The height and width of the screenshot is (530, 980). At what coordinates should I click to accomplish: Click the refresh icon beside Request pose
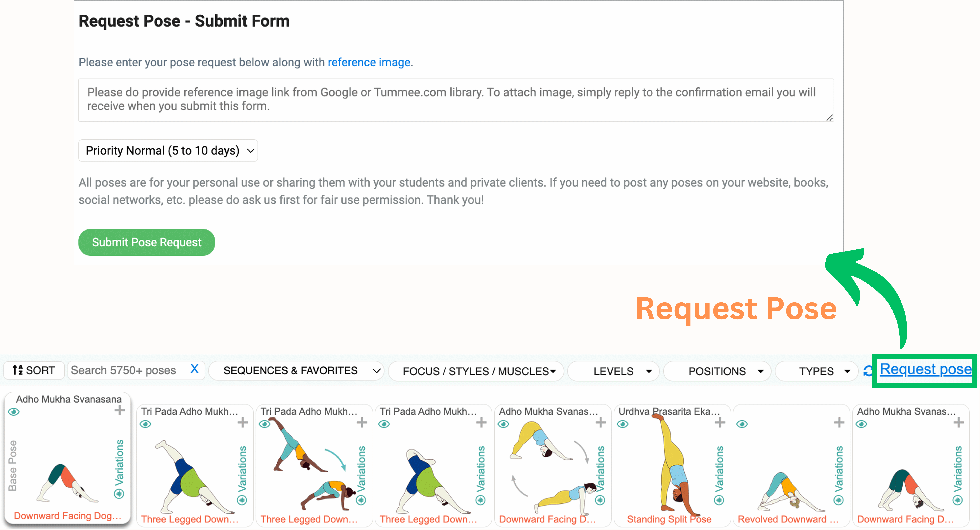868,371
